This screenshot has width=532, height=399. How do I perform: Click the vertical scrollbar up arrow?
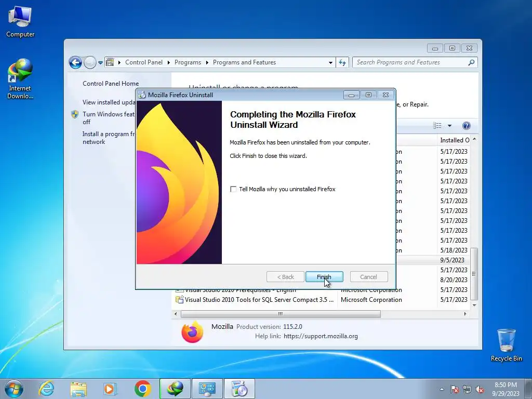pyautogui.click(x=474, y=139)
